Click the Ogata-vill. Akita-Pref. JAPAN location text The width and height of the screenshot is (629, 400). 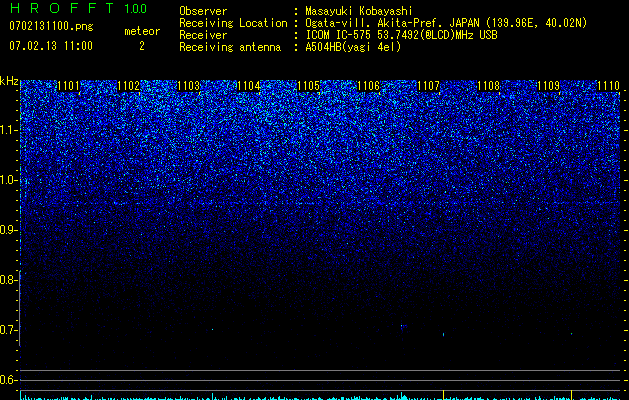click(x=446, y=23)
